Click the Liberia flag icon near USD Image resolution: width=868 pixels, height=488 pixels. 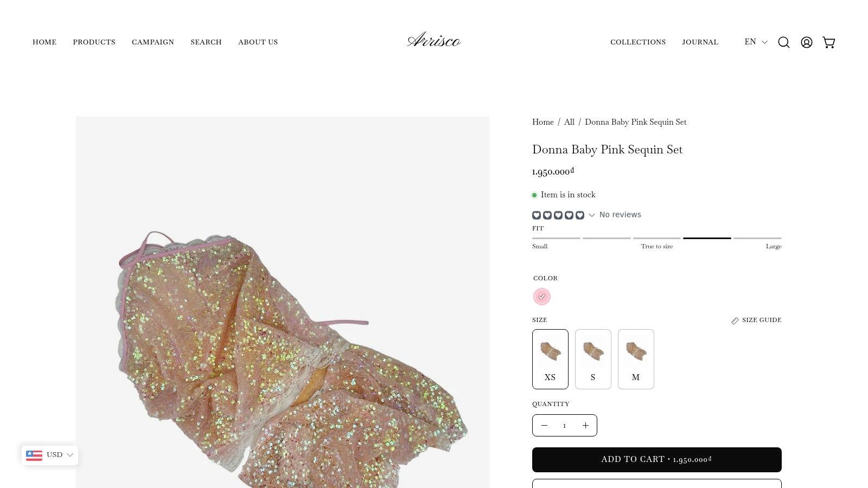[34, 455]
